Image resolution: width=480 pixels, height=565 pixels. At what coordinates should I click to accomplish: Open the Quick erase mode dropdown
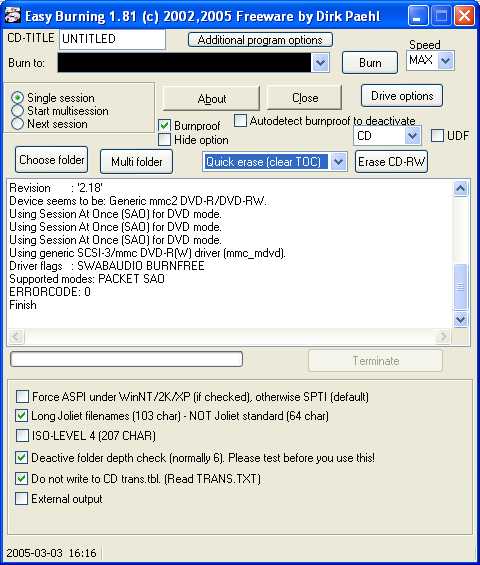[338, 162]
